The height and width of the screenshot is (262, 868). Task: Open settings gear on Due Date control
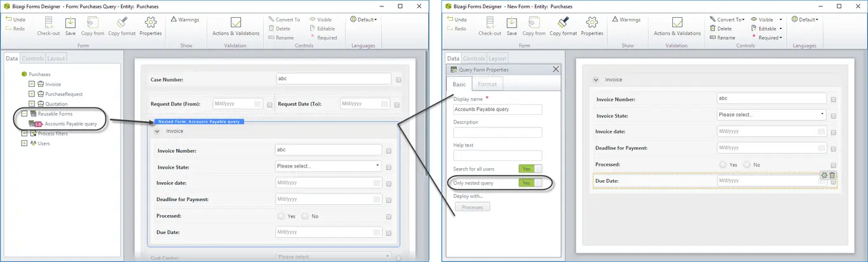[824, 176]
